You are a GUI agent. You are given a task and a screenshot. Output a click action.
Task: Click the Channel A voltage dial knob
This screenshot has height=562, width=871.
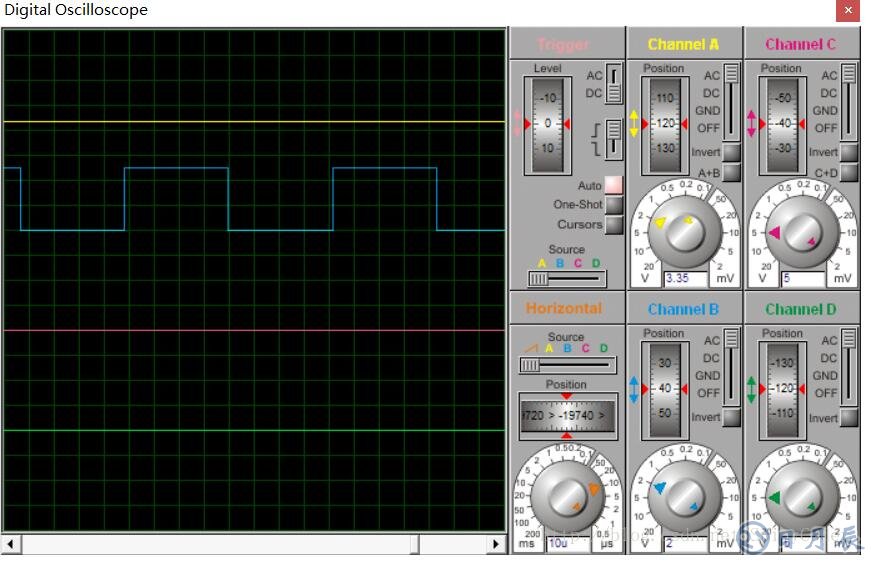pos(684,232)
